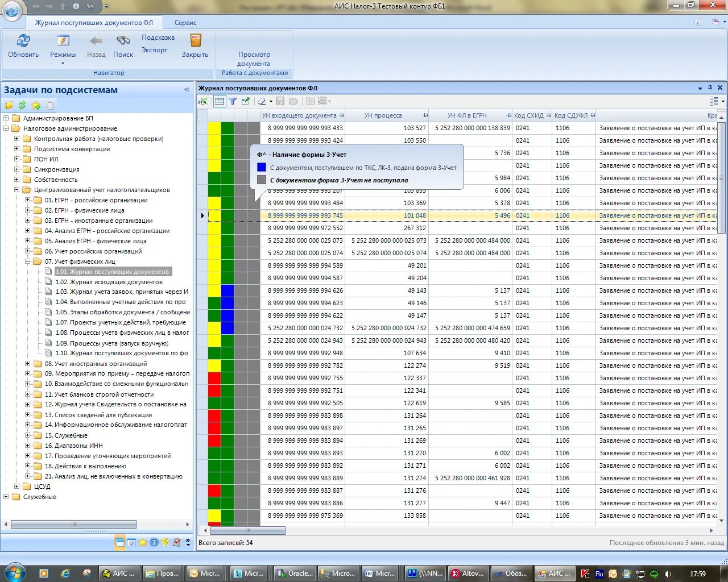Image resolution: width=728 pixels, height=582 pixels.
Task: Click the Windows Start button
Action: (x=14, y=572)
